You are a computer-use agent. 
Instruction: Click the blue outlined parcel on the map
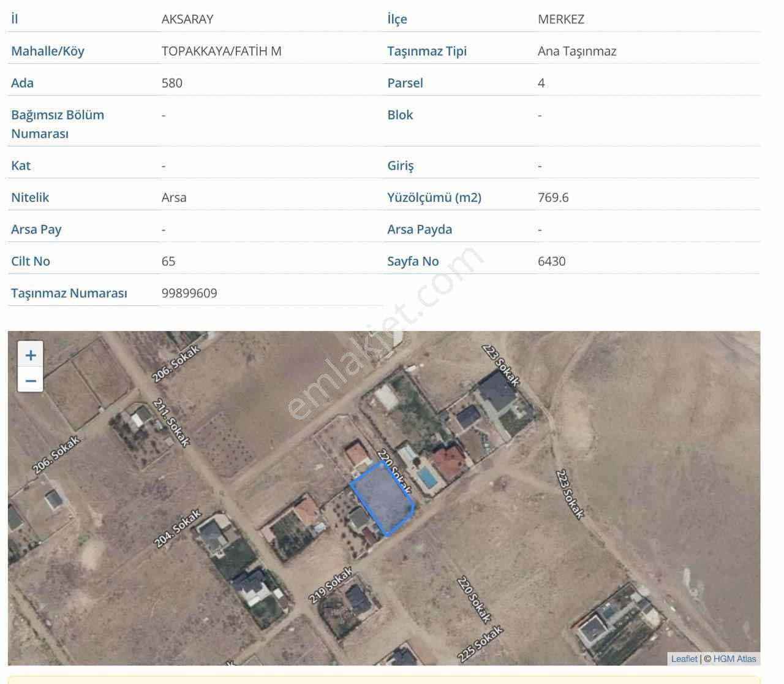383,498
